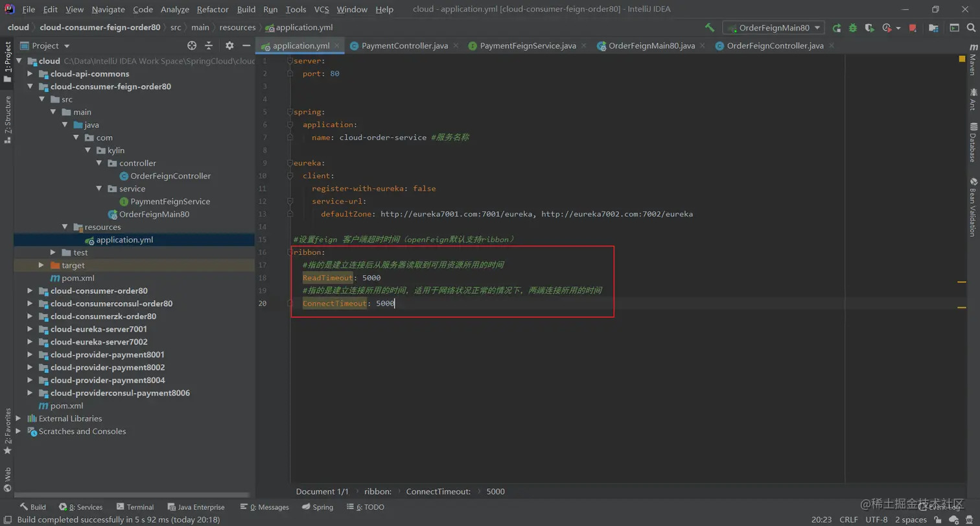Viewport: 980px width, 526px height.
Task: Open Project panel settings gear
Action: click(x=229, y=45)
